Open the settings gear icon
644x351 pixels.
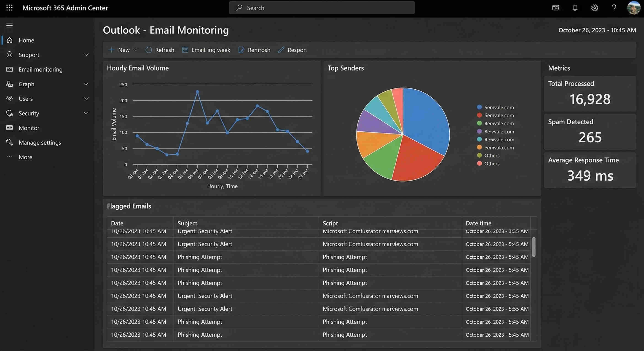pos(595,8)
